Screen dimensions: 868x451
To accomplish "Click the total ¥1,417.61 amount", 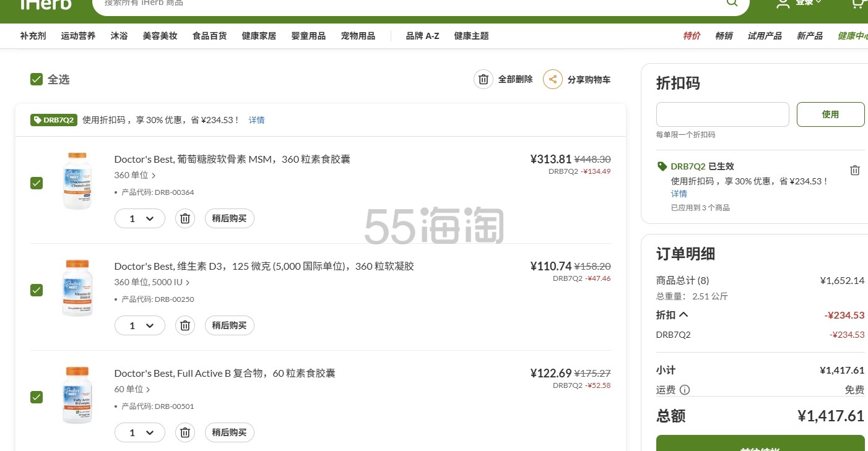I will pos(831,416).
